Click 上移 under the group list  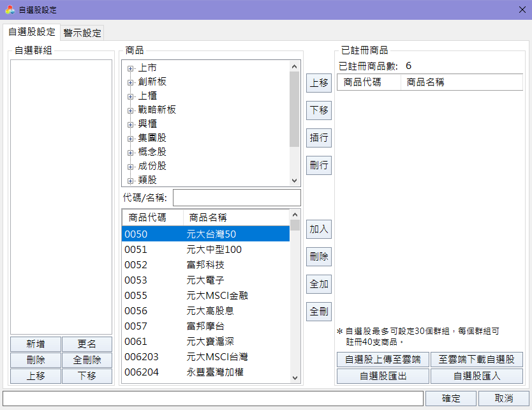pyautogui.click(x=36, y=376)
